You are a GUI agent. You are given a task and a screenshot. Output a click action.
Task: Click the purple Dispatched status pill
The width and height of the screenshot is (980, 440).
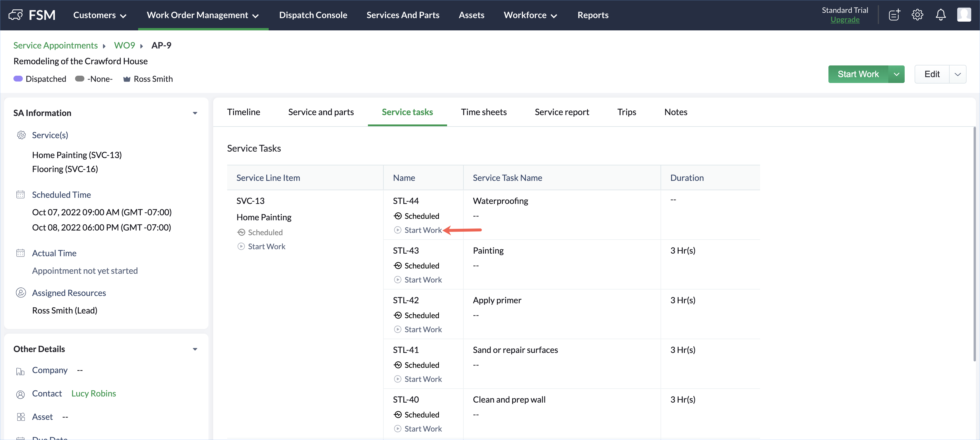18,79
